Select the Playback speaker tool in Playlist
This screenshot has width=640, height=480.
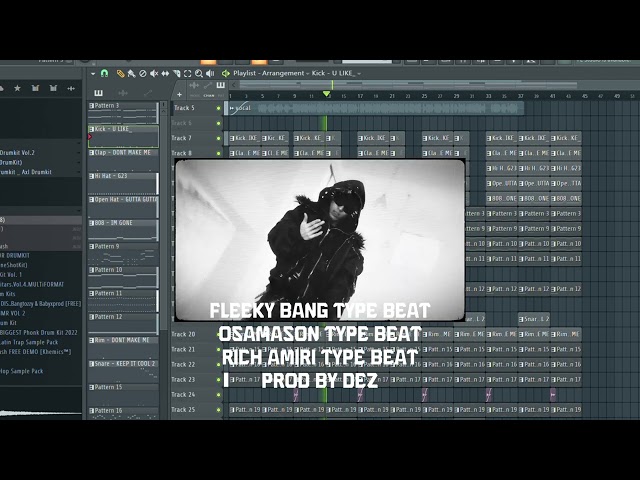(210, 73)
